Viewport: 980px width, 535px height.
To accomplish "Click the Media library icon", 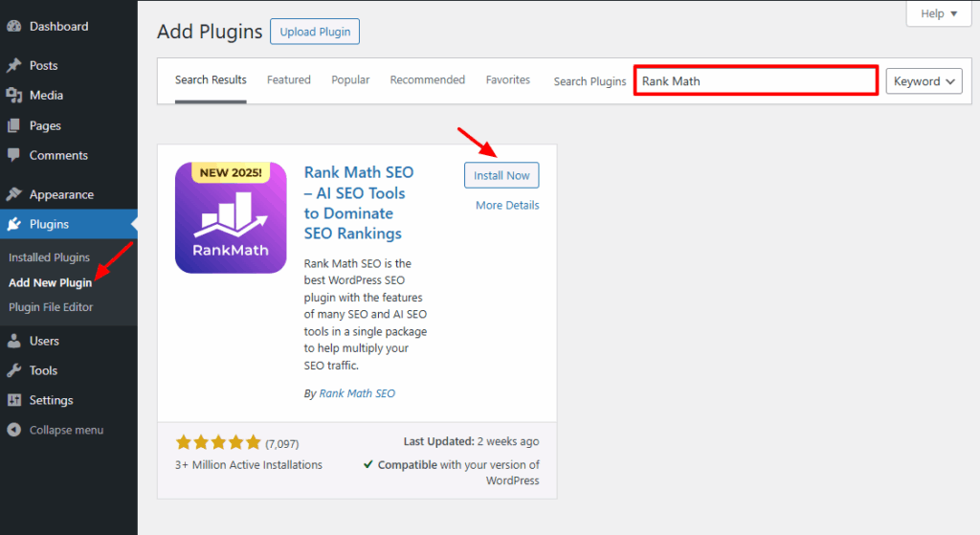I will (x=13, y=95).
